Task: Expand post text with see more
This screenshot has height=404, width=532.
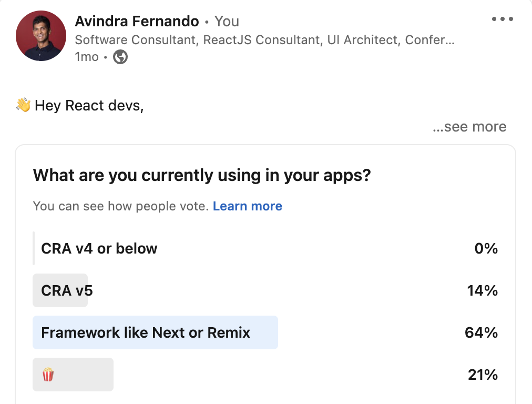Action: 469,127
